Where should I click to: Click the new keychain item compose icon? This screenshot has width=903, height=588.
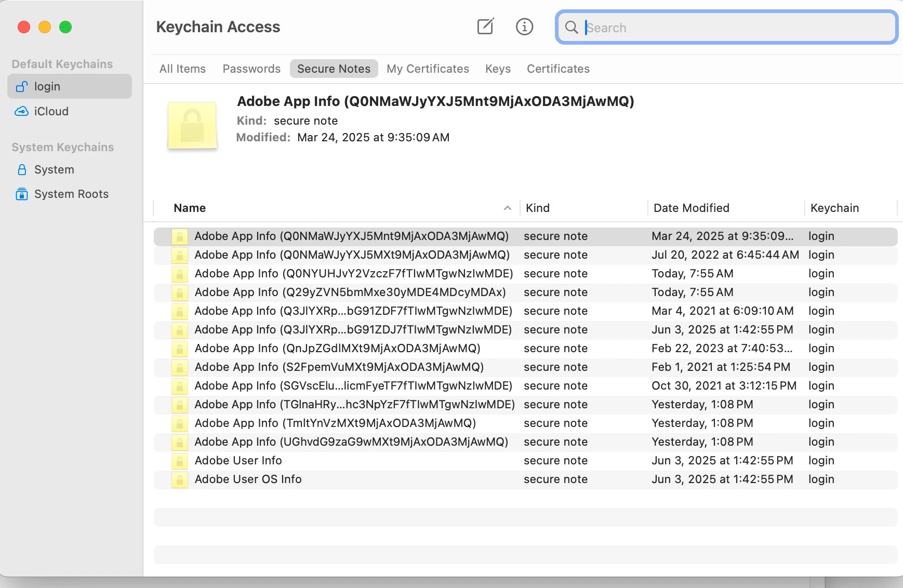485,26
